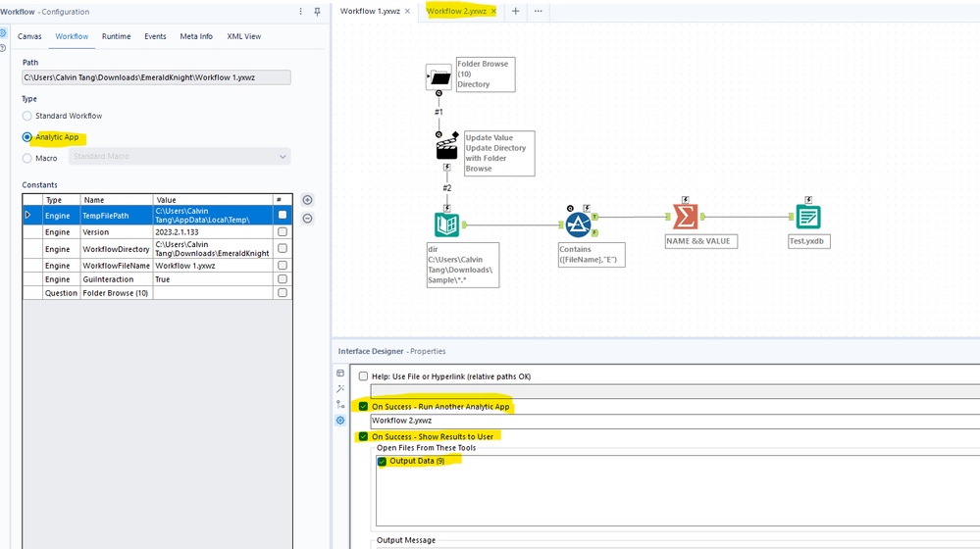This screenshot has height=549, width=980.
Task: Open the XML View tab
Action: click(244, 36)
